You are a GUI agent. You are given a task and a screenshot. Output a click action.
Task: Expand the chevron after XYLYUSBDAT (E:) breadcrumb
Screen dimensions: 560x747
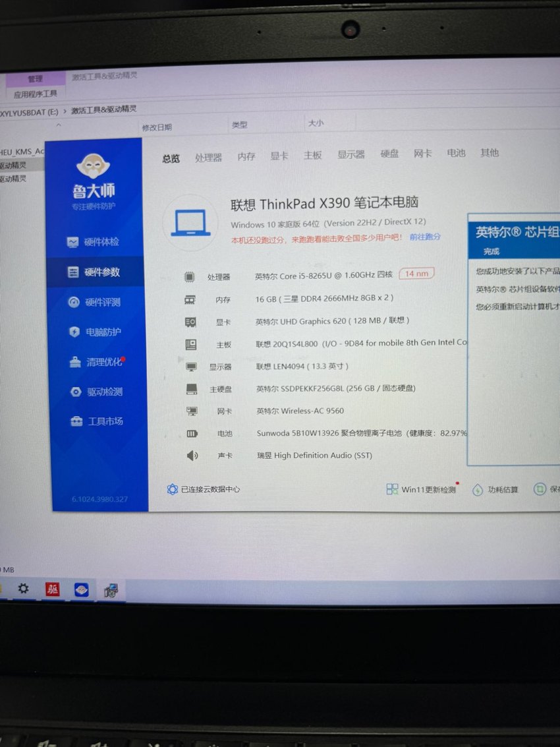65,111
